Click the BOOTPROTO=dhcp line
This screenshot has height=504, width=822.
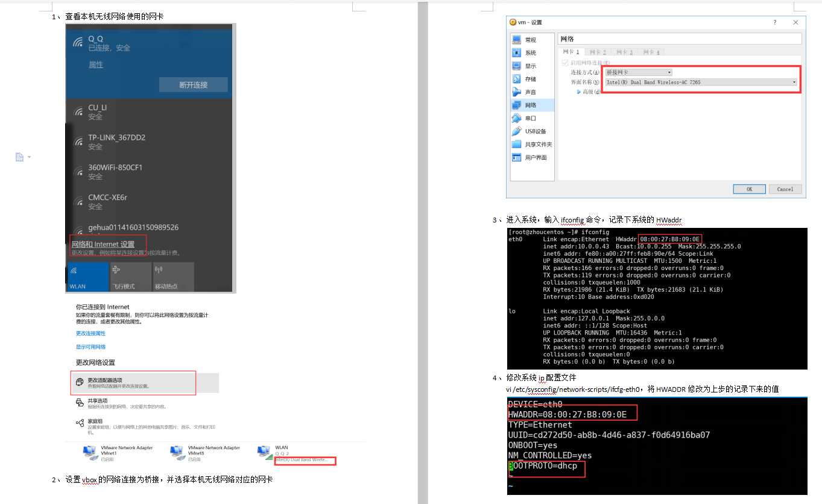click(542, 465)
